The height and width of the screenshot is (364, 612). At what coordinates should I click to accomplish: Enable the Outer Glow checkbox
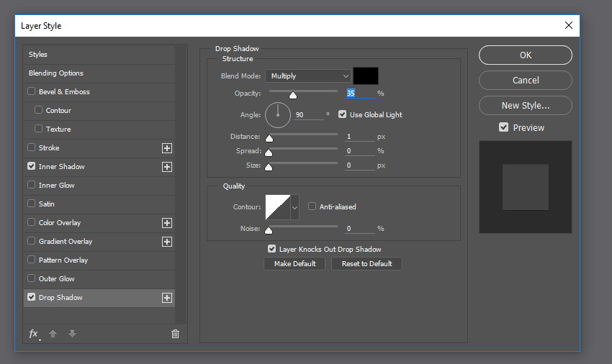[x=31, y=278]
